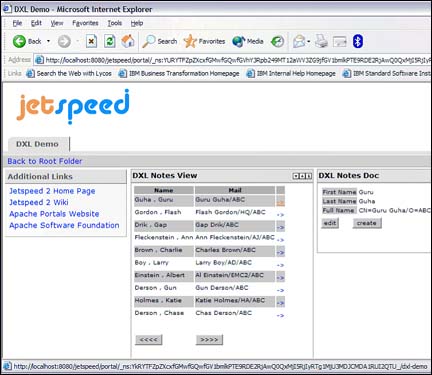Image resolution: width=432 pixels, height=375 pixels.
Task: Open the Search pane
Action: [160, 41]
